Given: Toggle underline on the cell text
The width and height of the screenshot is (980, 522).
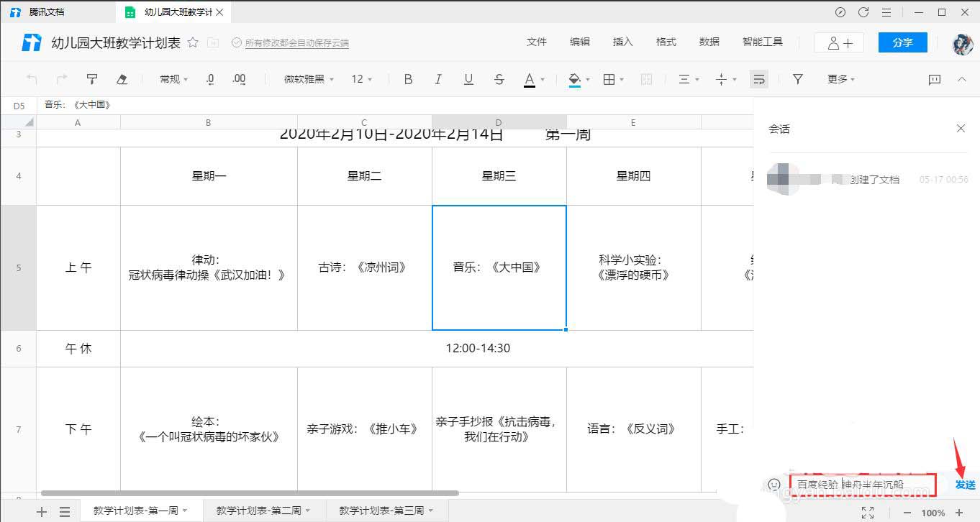Looking at the screenshot, I should [x=468, y=79].
